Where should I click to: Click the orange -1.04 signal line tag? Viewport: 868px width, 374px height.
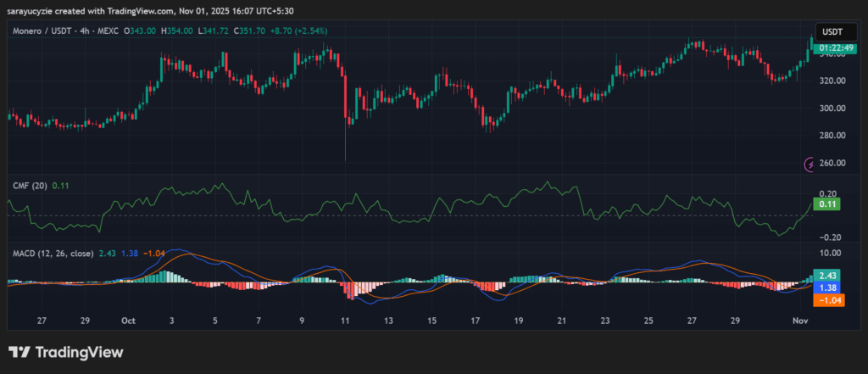coord(826,300)
